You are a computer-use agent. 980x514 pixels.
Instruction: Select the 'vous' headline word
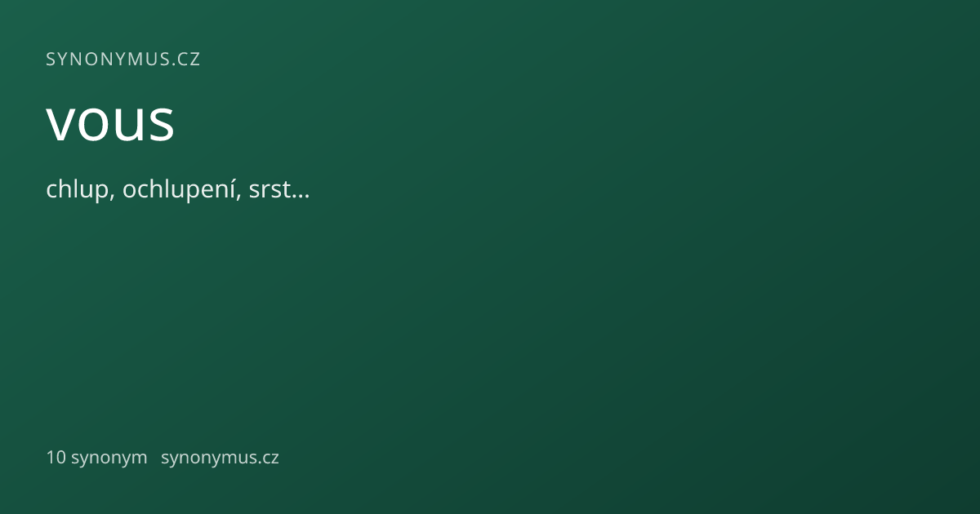tap(110, 124)
